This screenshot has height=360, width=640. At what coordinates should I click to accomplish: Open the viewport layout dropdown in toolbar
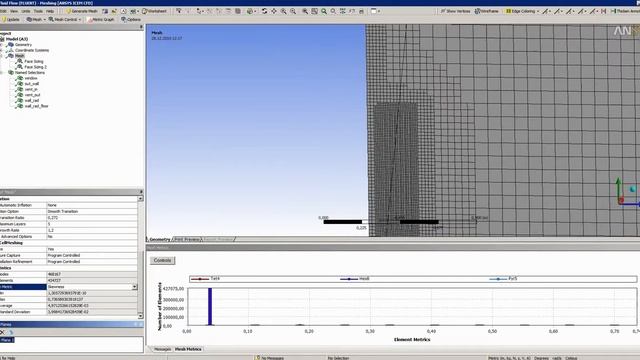(375, 11)
